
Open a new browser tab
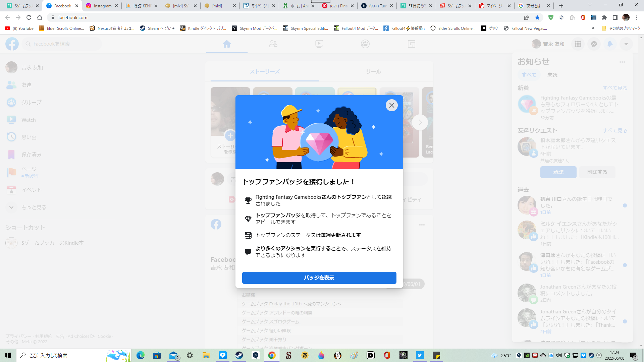pos(561,6)
